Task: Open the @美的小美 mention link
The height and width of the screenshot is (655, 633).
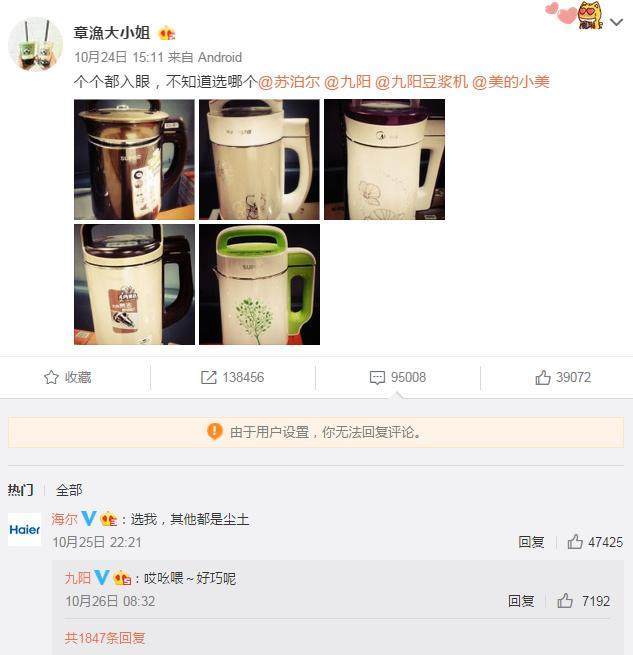Action: pos(511,81)
